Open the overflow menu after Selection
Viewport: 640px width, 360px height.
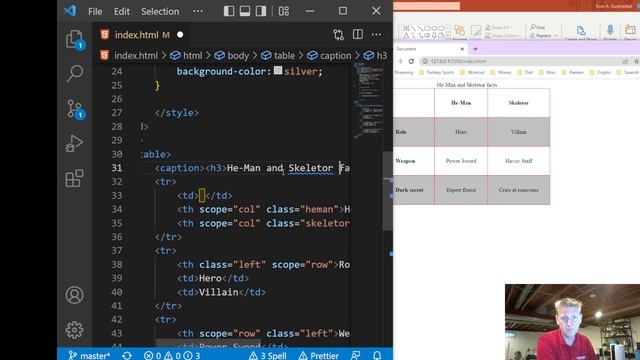[198, 11]
